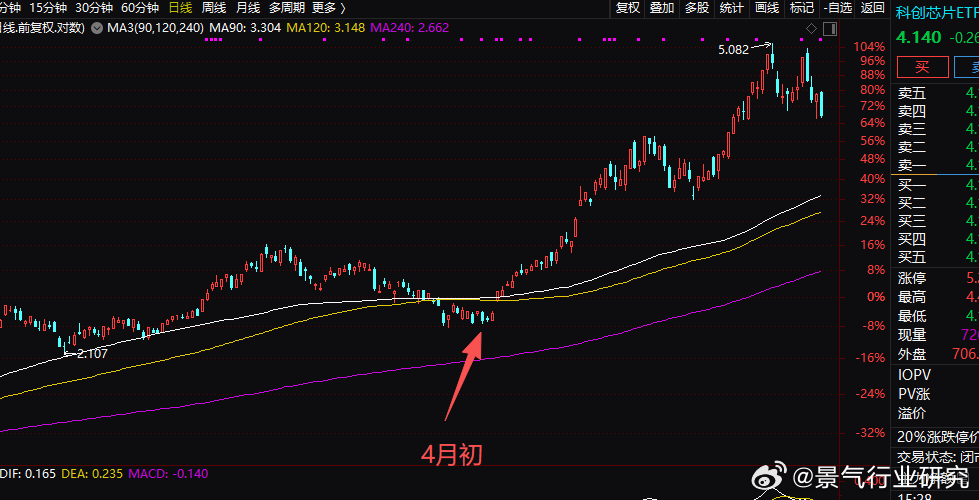Viewport: 979px width, 500px height.
Task: Click the diamond marker icon above chart
Action: [812, 28]
